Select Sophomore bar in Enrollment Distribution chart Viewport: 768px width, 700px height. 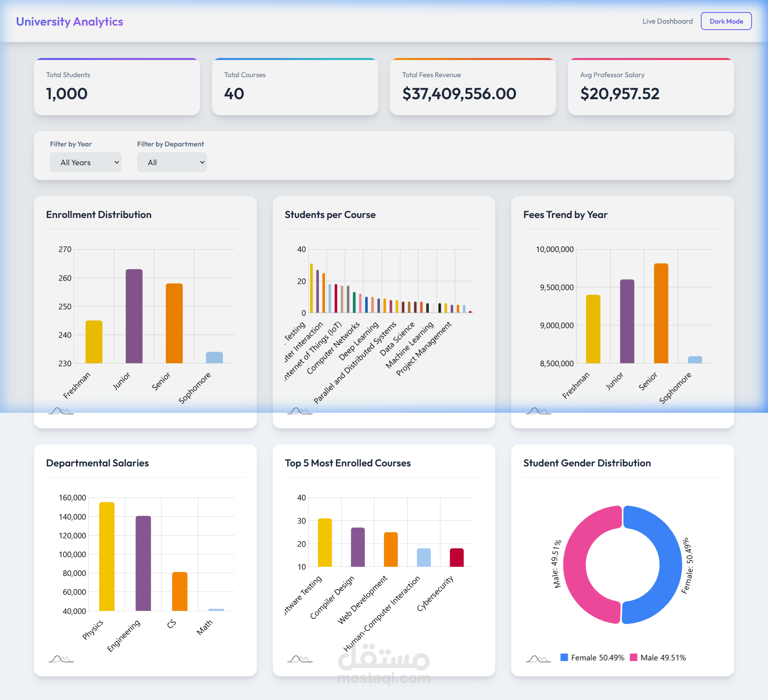pos(214,358)
